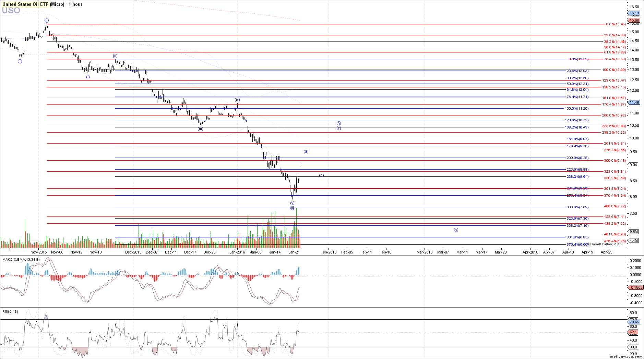Click the blue 161.8%(9.97) Fibonacci label
Screen dimensions: 644x359
pyautogui.click(x=577, y=139)
